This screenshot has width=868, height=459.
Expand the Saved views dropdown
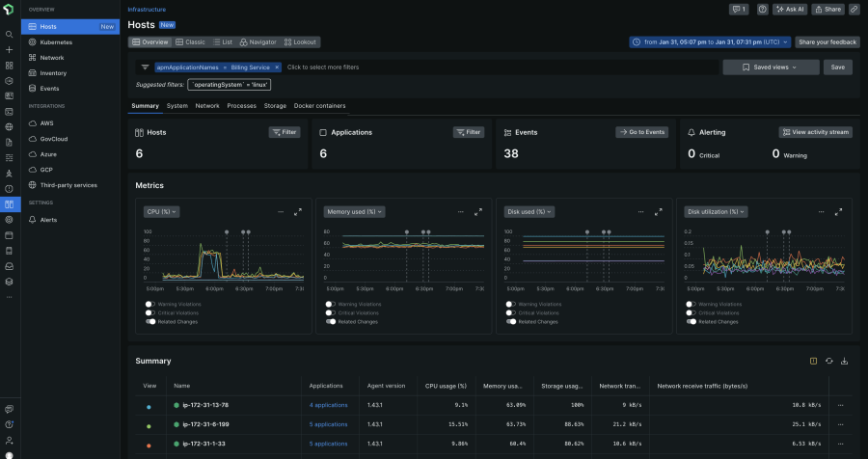771,67
